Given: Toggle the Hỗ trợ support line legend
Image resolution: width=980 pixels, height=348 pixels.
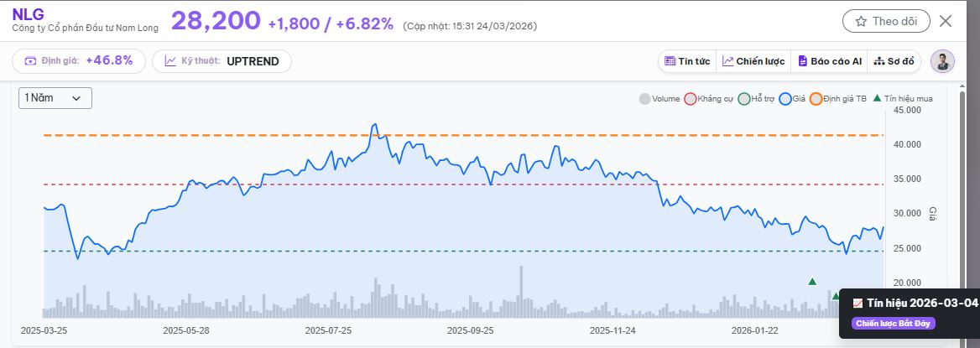Looking at the screenshot, I should (743, 99).
